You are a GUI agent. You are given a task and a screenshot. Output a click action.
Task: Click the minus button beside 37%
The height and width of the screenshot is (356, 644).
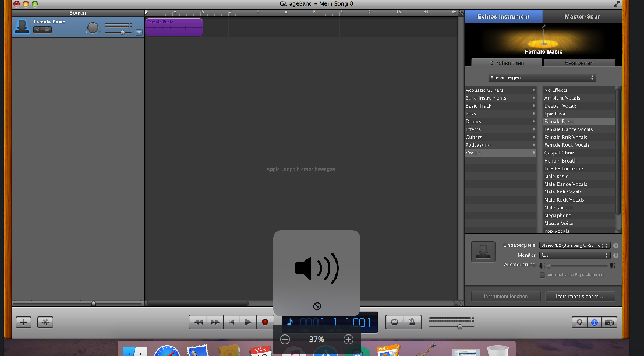point(285,339)
